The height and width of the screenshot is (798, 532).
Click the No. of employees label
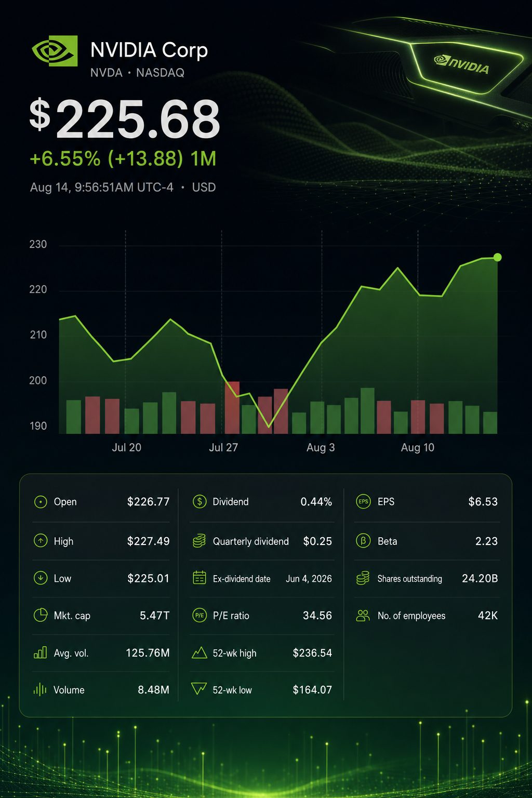(x=411, y=616)
